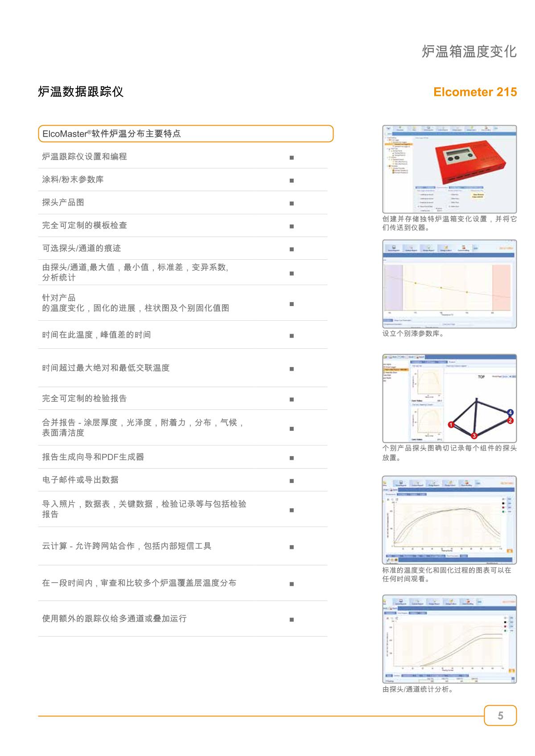Select blue probe marker 4 on bicycle frame
This screenshot has width=535, height=756.
[510, 412]
